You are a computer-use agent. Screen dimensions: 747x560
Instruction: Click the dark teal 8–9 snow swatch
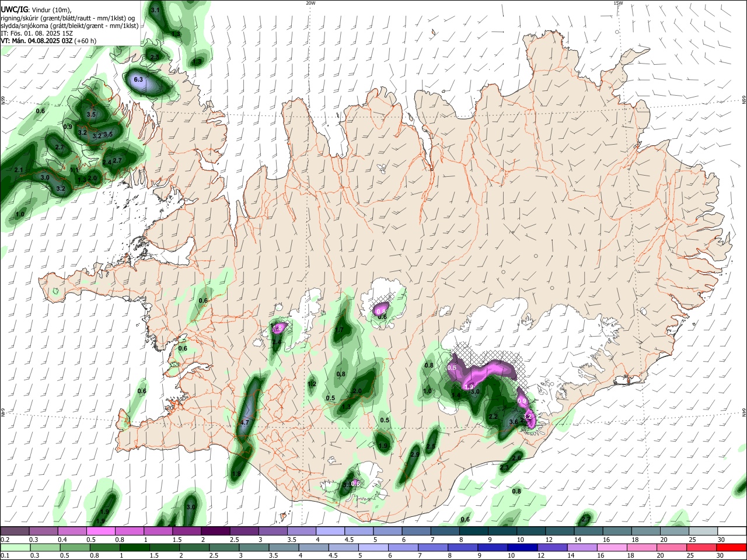click(474, 531)
